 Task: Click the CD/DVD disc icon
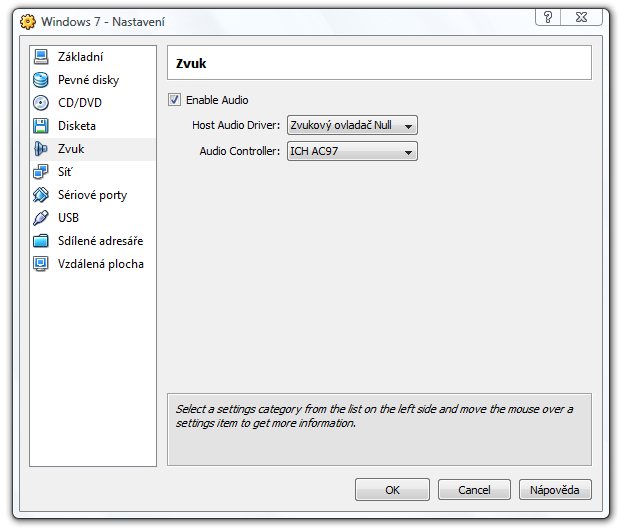coord(41,103)
